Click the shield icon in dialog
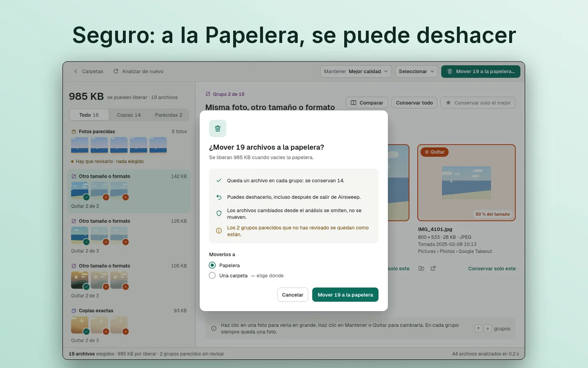Screen dimensions: 588x368 [x=219, y=213]
